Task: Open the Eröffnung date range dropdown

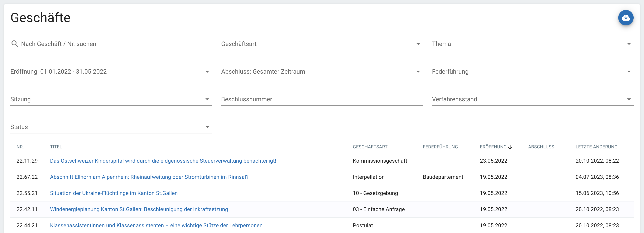Action: point(111,72)
